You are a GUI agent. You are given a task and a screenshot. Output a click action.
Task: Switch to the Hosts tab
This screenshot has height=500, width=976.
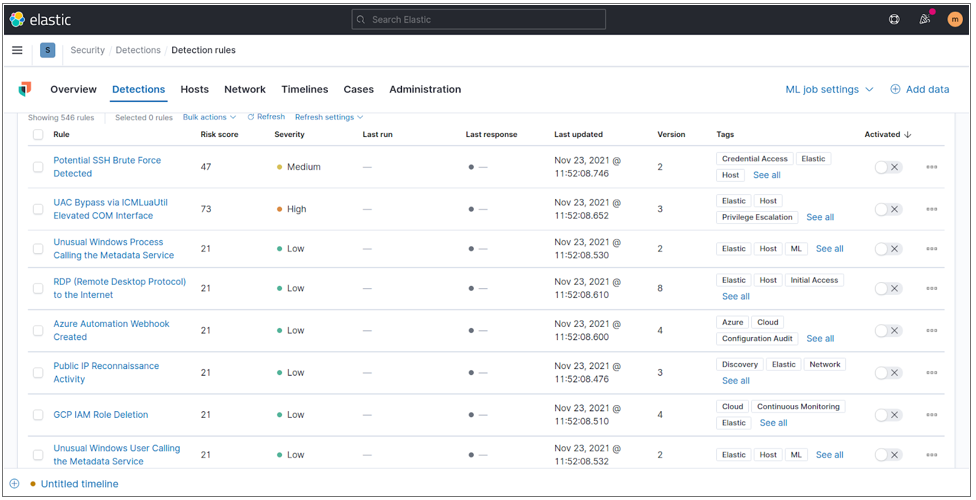coord(194,89)
